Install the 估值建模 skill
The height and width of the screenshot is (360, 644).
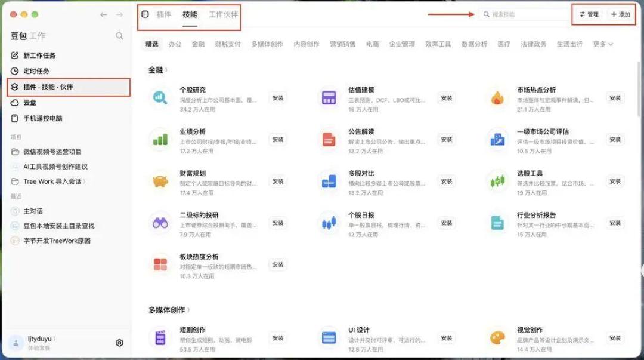pos(447,98)
